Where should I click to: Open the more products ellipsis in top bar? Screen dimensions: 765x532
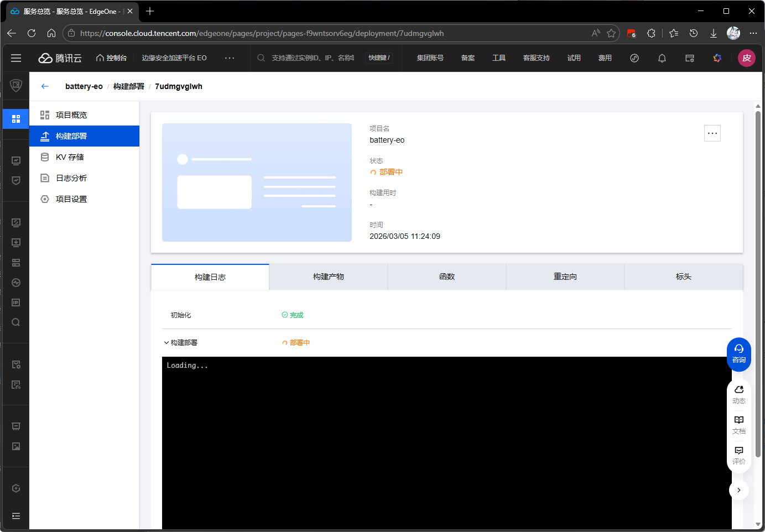(x=230, y=58)
